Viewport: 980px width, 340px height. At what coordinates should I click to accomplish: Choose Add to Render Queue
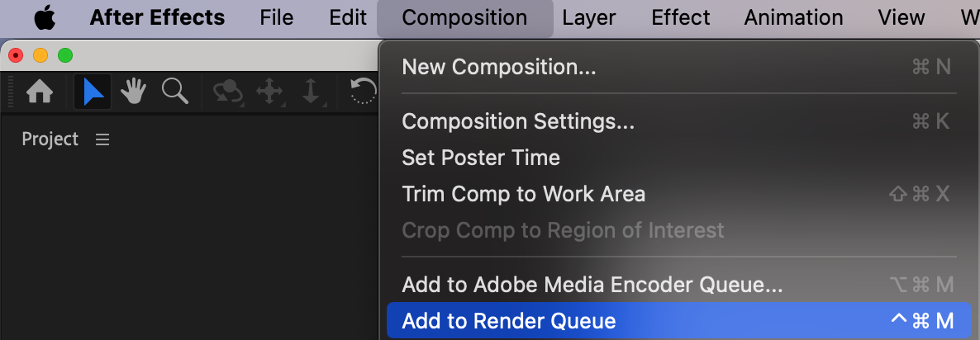tap(679, 321)
